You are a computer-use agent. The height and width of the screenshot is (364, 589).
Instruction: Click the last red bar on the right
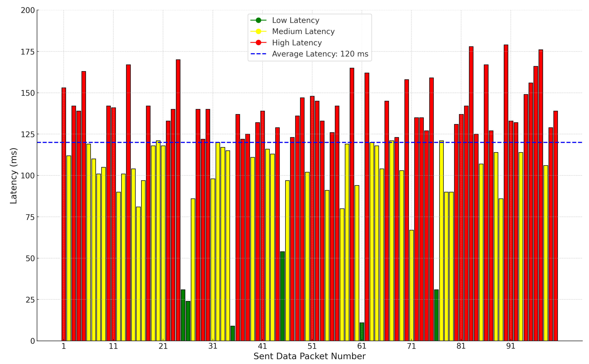(556, 226)
